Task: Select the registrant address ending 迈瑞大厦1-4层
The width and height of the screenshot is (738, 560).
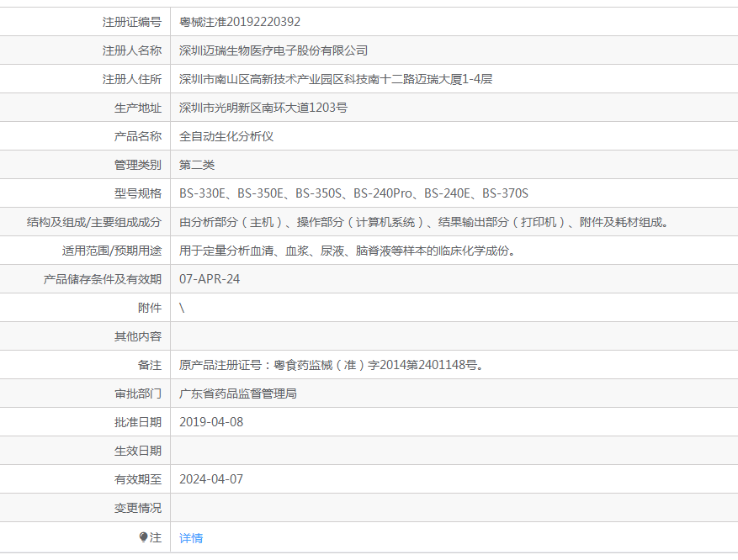Action: [336, 79]
